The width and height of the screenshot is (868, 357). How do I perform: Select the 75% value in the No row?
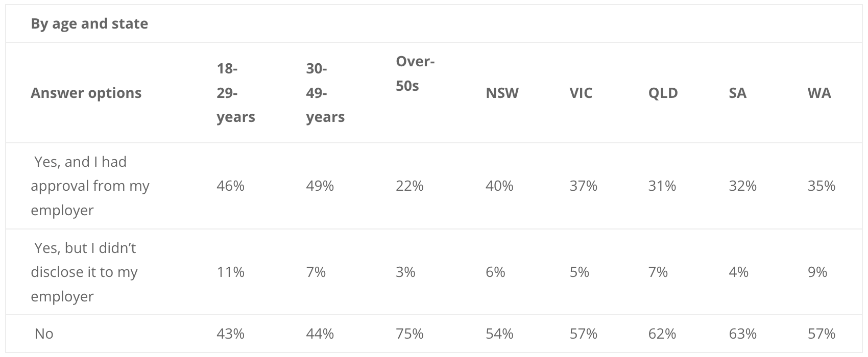click(x=409, y=334)
